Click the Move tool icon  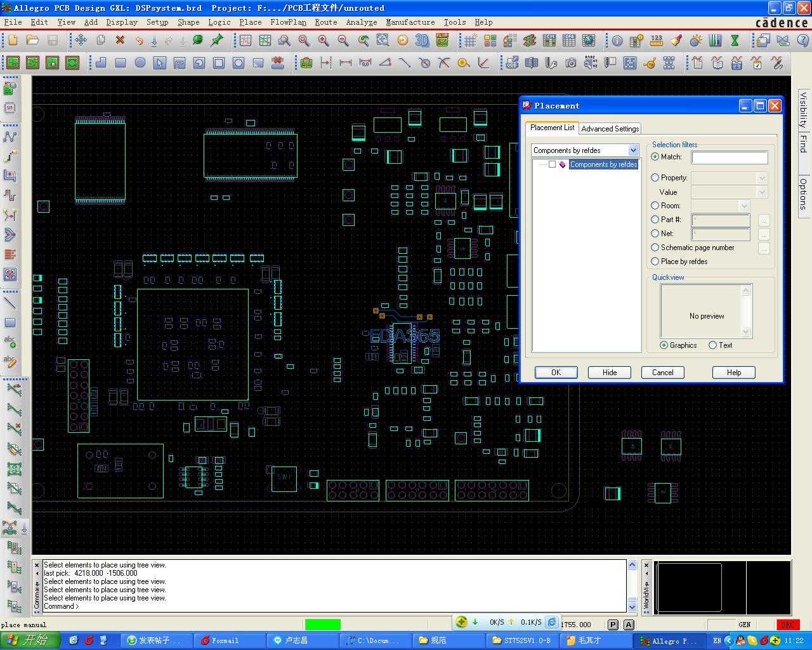pyautogui.click(x=81, y=41)
